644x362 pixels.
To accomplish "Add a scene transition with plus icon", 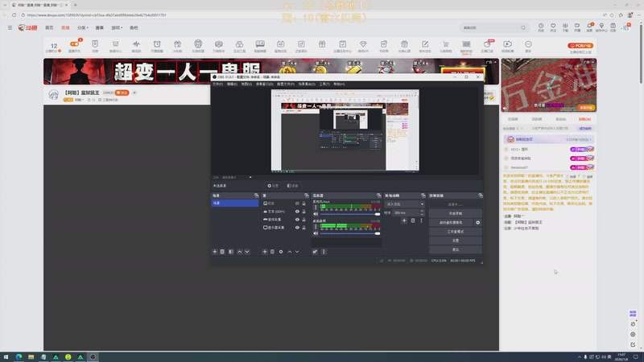I will click(404, 220).
